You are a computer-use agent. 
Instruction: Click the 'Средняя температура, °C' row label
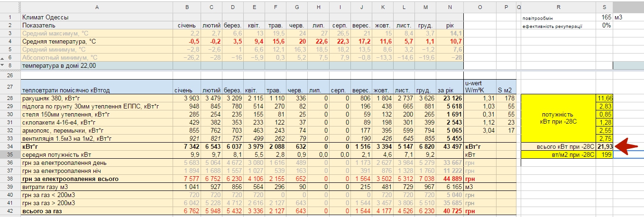(x=97, y=41)
